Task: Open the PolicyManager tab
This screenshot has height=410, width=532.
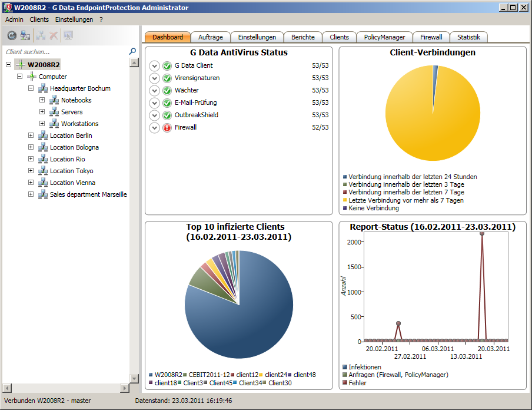Action: tap(384, 37)
